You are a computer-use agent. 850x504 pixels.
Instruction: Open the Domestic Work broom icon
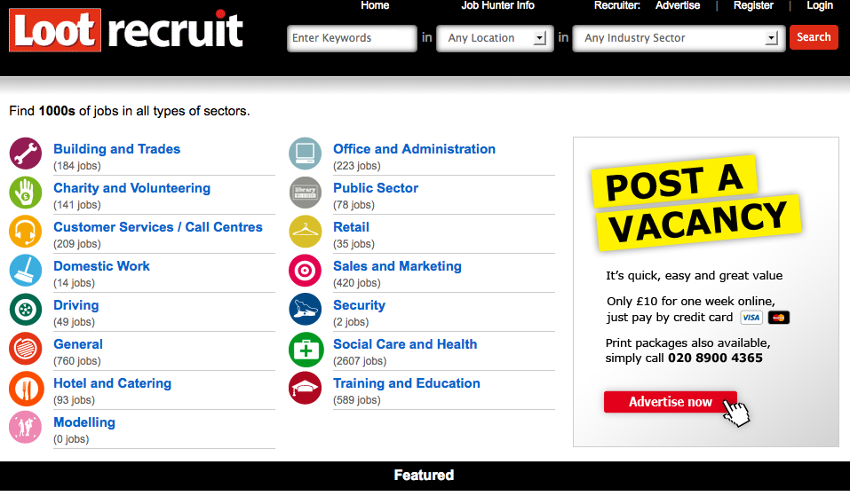pyautogui.click(x=26, y=271)
